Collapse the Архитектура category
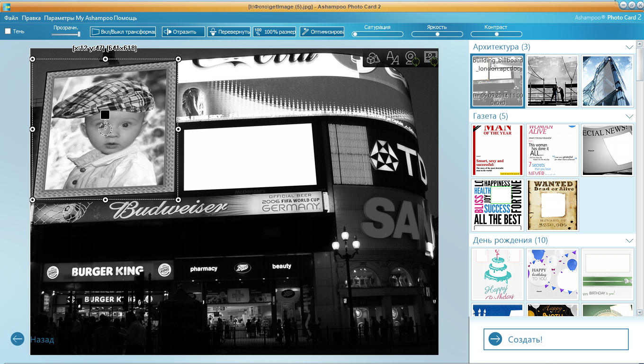644x364 pixels. coord(629,47)
